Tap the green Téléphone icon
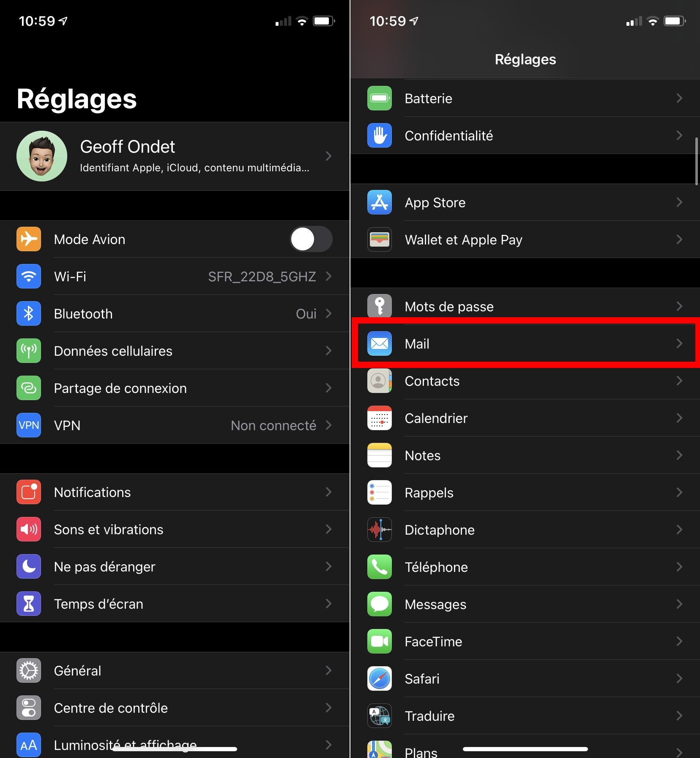This screenshot has width=700, height=758. [380, 567]
